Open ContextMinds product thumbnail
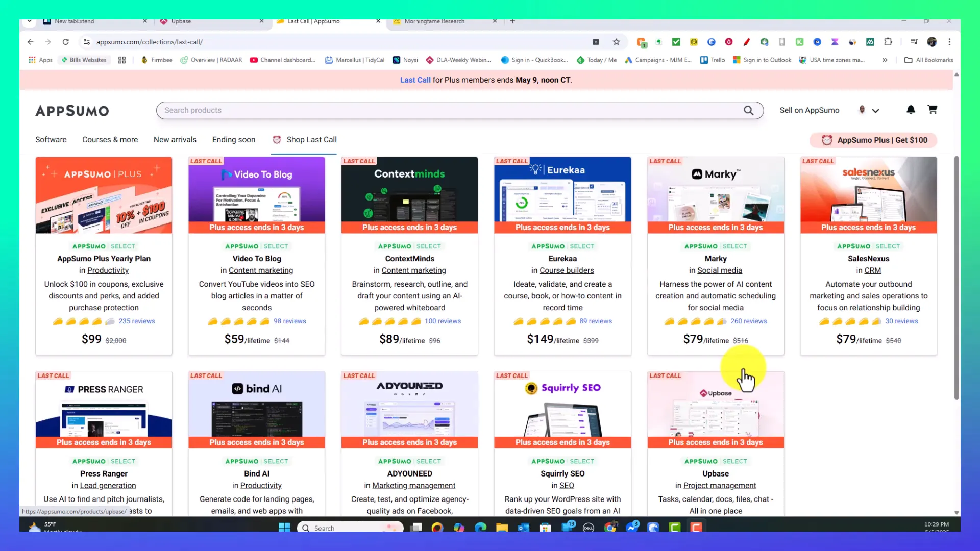980x551 pixels. tap(409, 195)
